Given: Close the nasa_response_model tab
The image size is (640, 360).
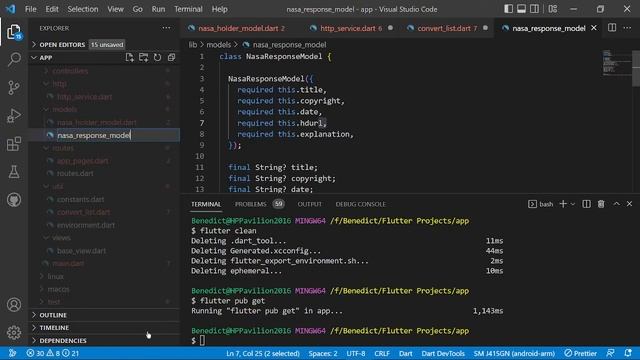Looking at the screenshot, I should click(594, 28).
